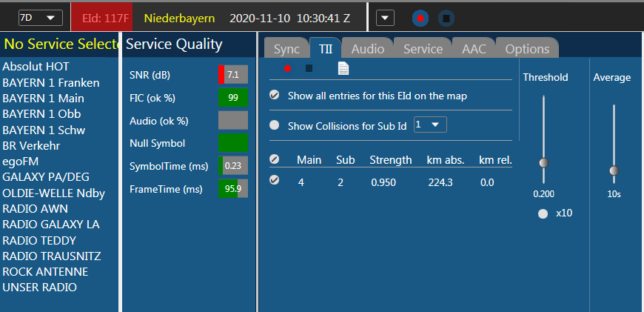Viewport: 644px width, 312px height.
Task: Click the green Null Symbol indicator
Action: [232, 143]
